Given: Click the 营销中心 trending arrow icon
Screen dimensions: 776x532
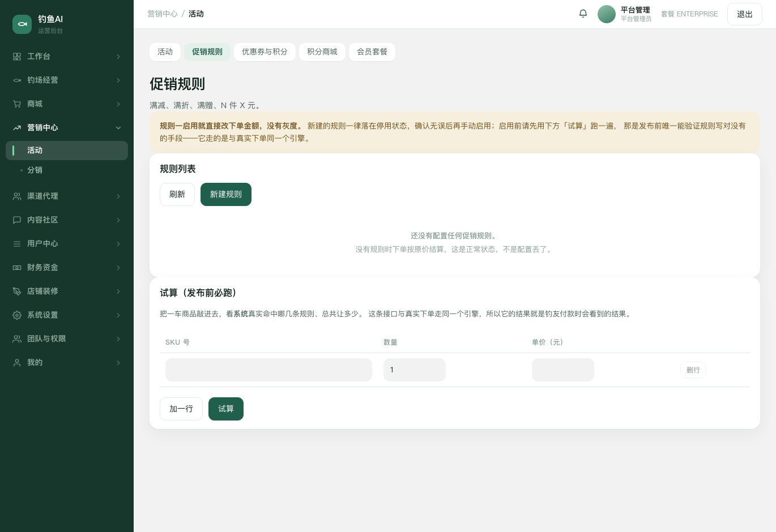Looking at the screenshot, I should 17,128.
